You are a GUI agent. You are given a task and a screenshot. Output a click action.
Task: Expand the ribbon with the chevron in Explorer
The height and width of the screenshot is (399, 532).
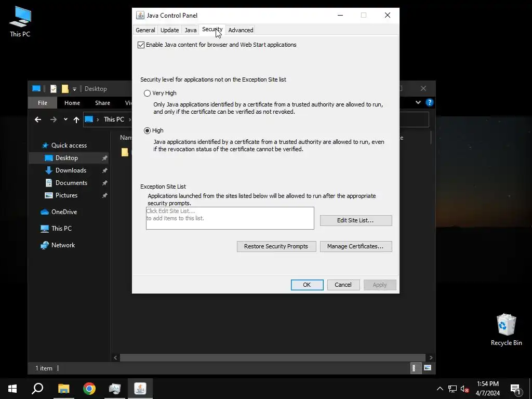[418, 102]
